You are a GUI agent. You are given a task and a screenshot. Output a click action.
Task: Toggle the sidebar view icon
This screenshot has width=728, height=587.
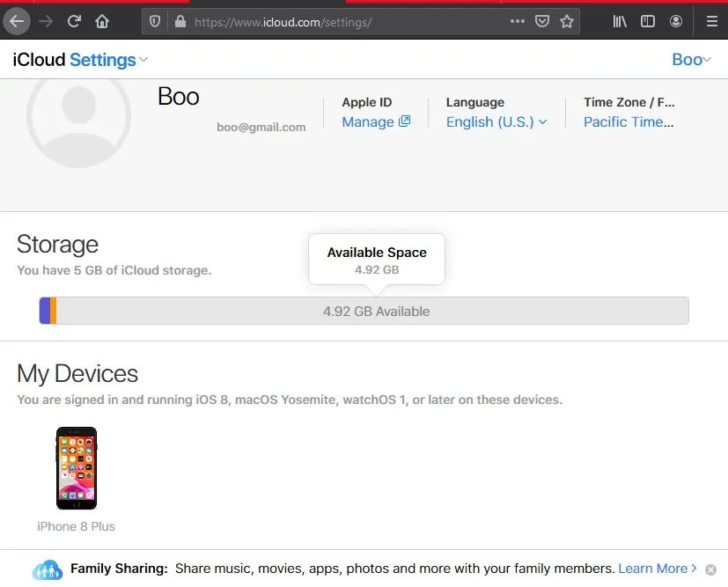click(648, 21)
